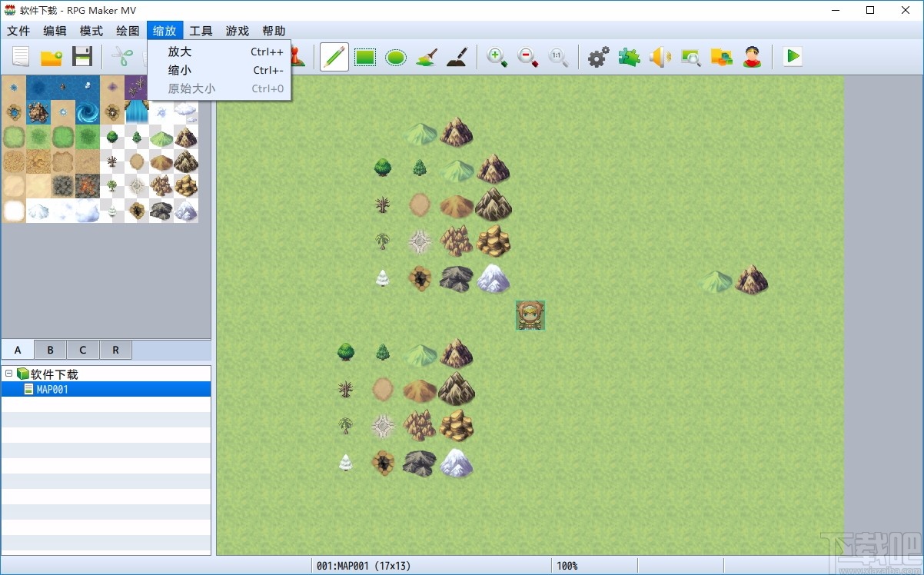Switch to tileset tab R
This screenshot has width=924, height=575.
tap(115, 349)
